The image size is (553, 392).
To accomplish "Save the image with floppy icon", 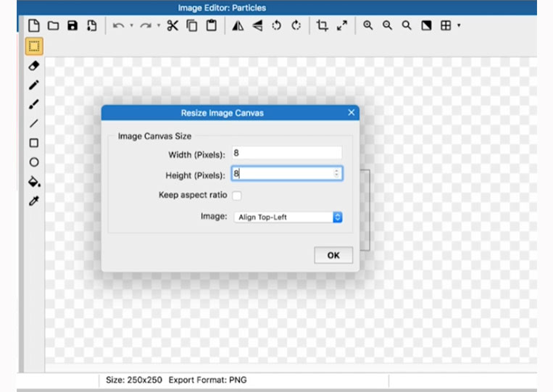I will click(x=72, y=25).
